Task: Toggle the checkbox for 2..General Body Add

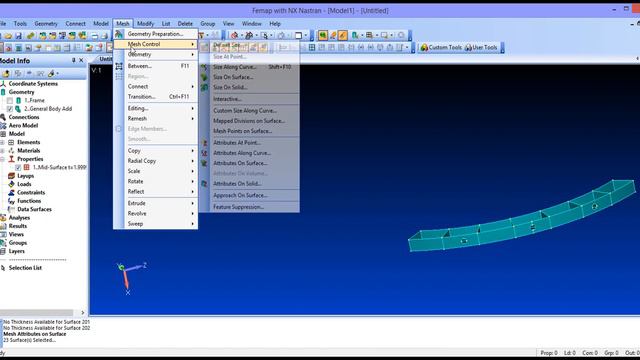Action: click(10, 109)
